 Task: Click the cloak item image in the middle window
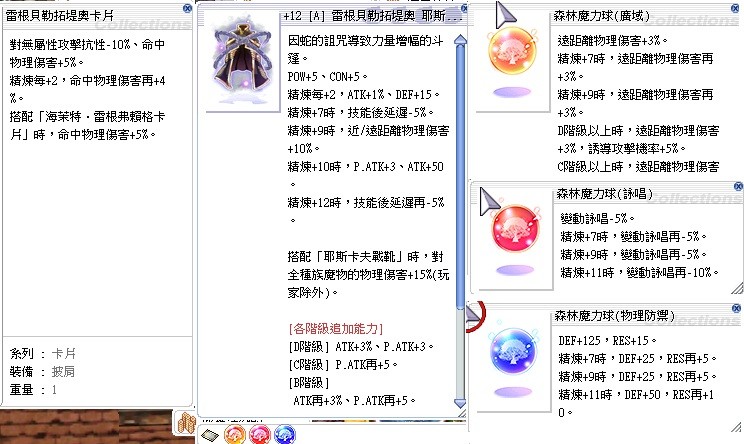tap(242, 62)
